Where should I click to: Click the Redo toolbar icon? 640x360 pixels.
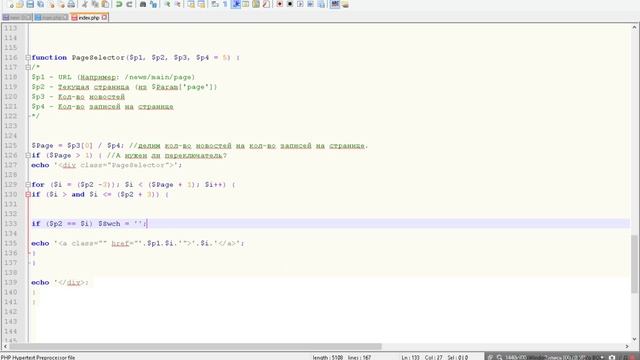129,4
